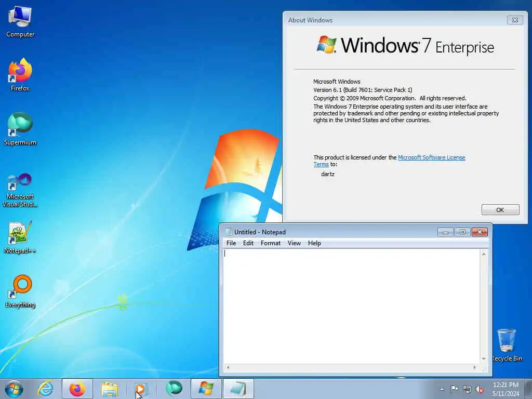Switch to Firefox in the taskbar
This screenshot has width=532, height=399.
pos(77,389)
